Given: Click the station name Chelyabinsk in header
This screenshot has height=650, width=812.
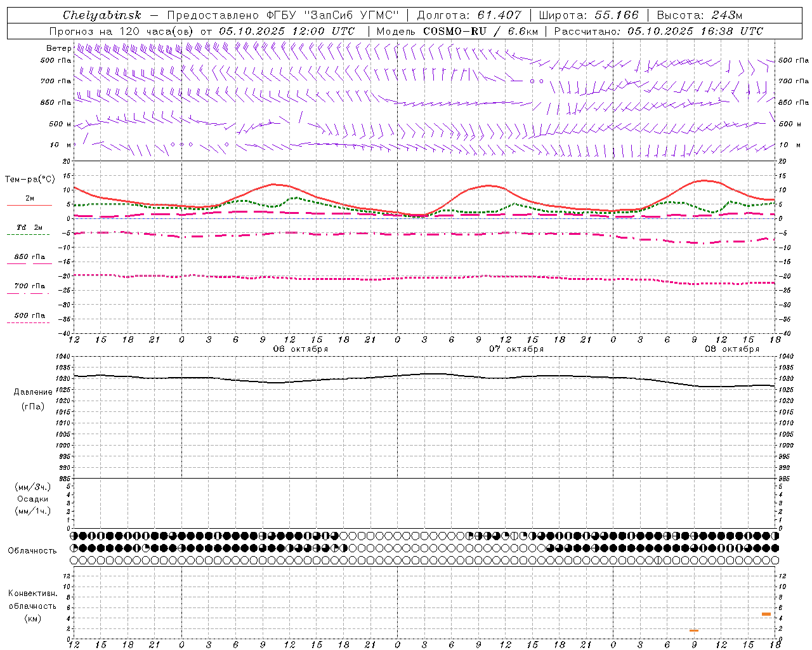Looking at the screenshot, I should [x=101, y=15].
